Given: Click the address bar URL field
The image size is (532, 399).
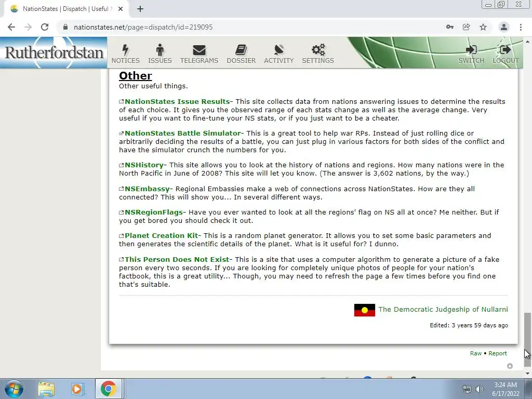Looking at the screenshot, I should (251, 27).
